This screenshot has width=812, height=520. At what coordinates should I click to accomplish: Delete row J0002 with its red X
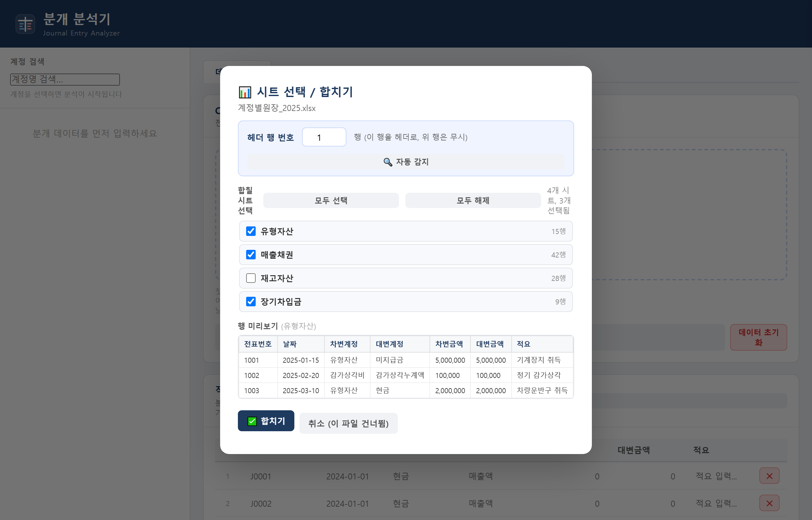point(769,504)
